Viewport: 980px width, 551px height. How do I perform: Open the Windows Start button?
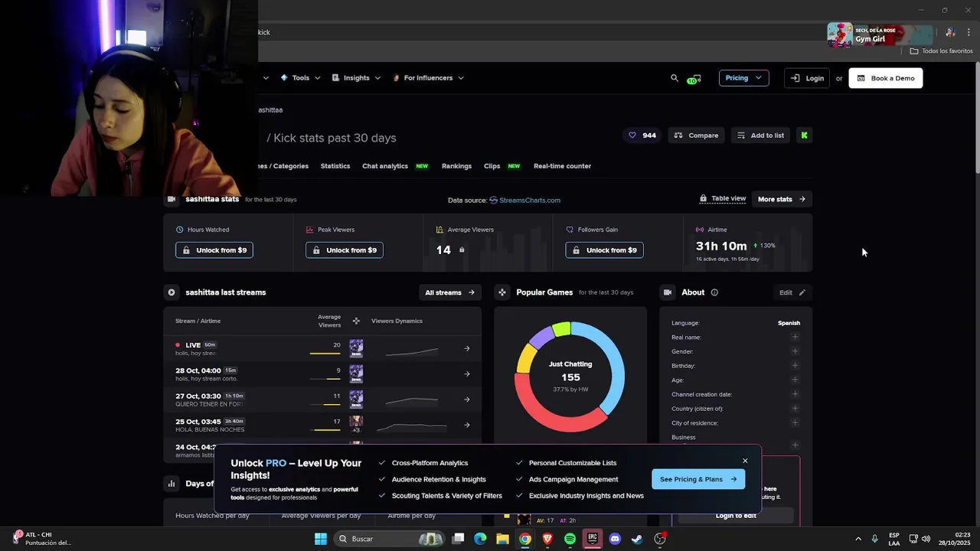click(321, 539)
